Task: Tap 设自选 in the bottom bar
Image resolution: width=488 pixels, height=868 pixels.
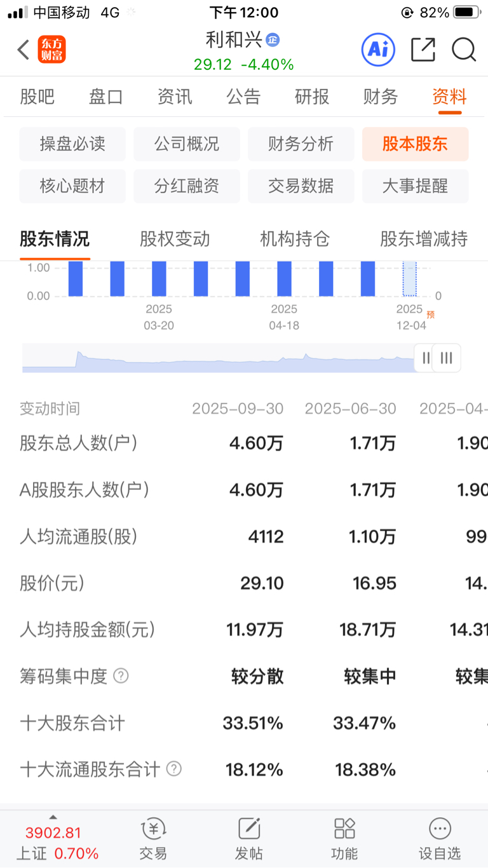Action: 440,839
